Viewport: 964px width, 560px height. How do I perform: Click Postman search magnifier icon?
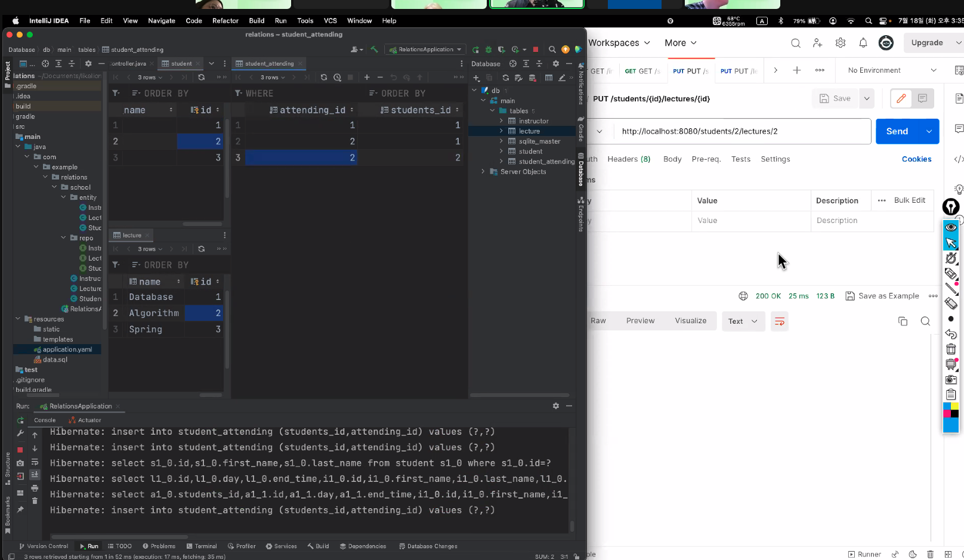(796, 43)
